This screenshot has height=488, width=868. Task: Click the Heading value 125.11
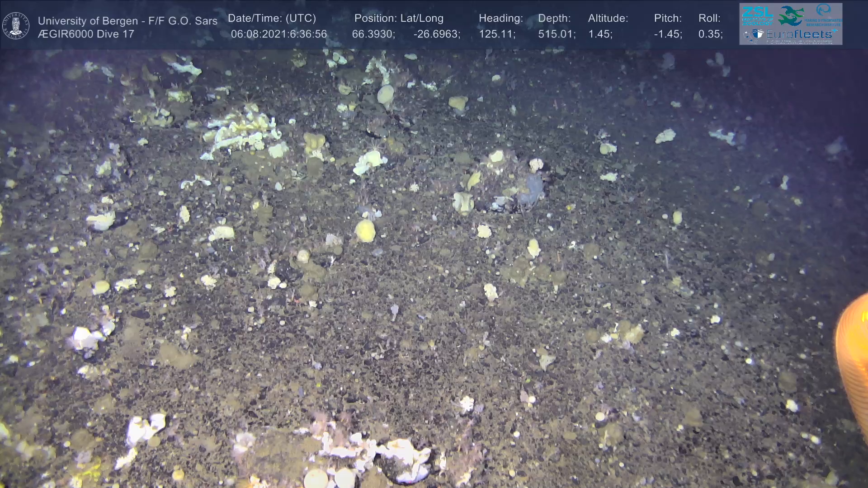pos(497,34)
